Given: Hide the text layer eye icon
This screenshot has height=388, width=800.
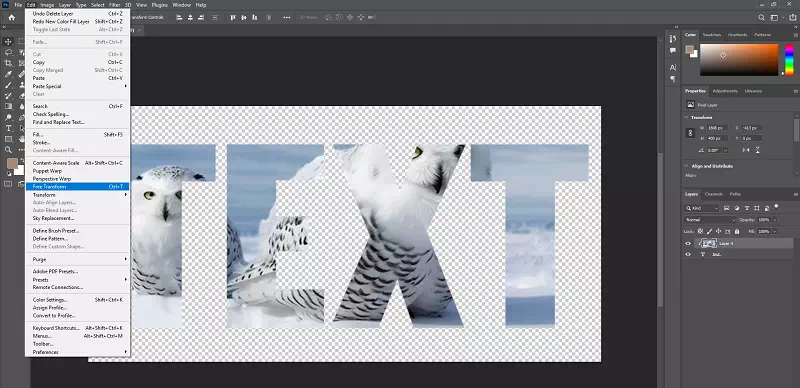Looking at the screenshot, I should [x=688, y=254].
